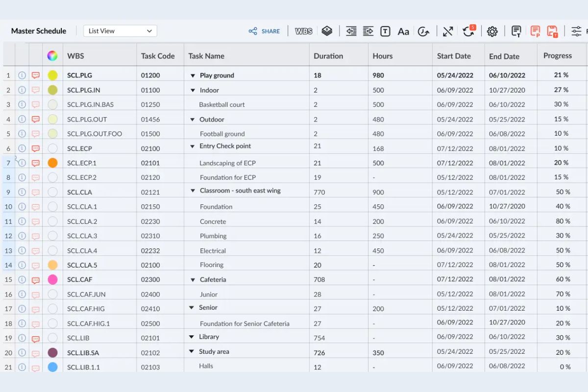The image size is (588, 392).
Task: Click the SHARE button
Action: point(265,31)
